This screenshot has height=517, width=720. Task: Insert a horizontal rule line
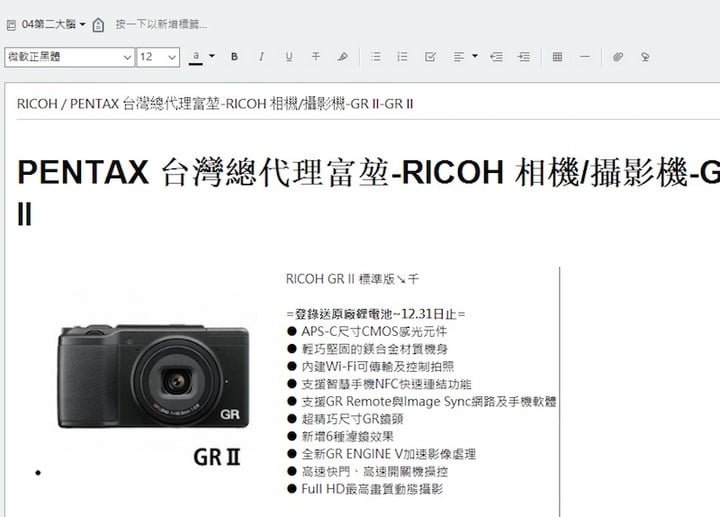(x=584, y=57)
